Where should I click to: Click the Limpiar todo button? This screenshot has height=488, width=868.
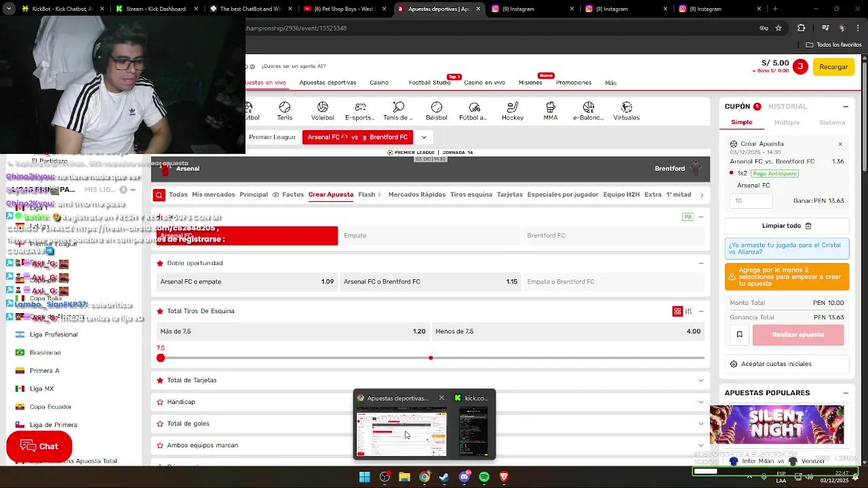[787, 226]
